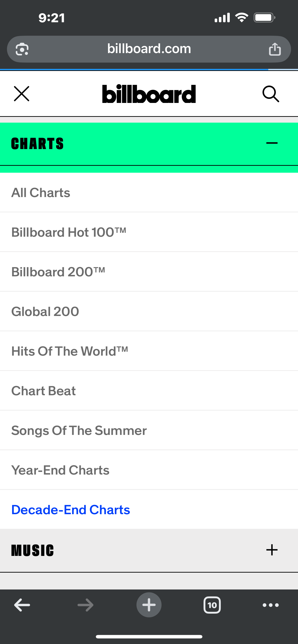Expand the Music section
This screenshot has height=644, width=298.
coord(272,550)
